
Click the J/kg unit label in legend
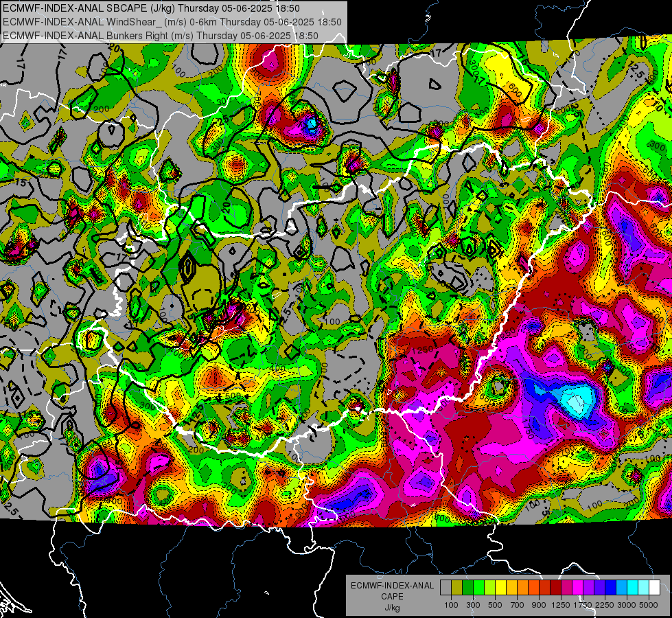tap(392, 608)
